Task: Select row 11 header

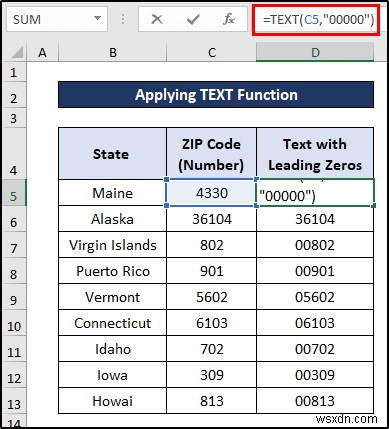Action: 14,348
